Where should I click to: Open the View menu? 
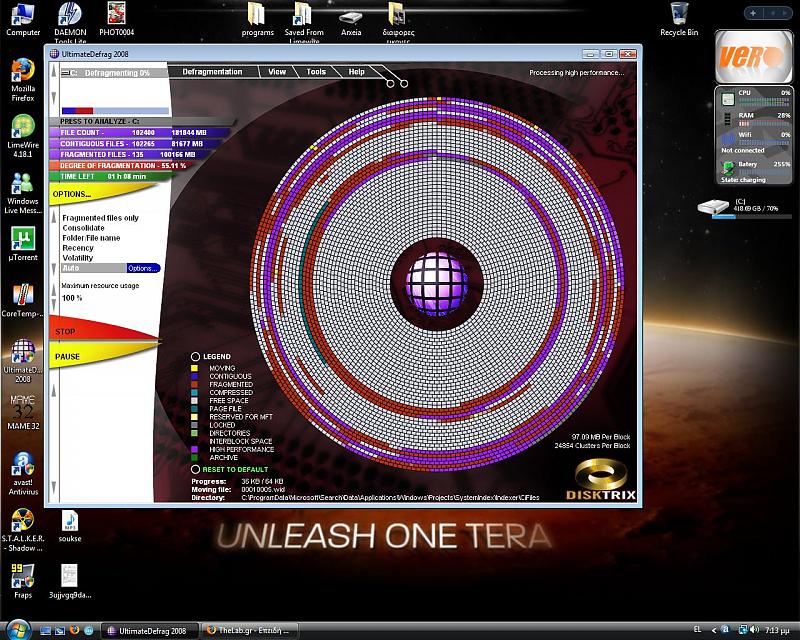[277, 72]
